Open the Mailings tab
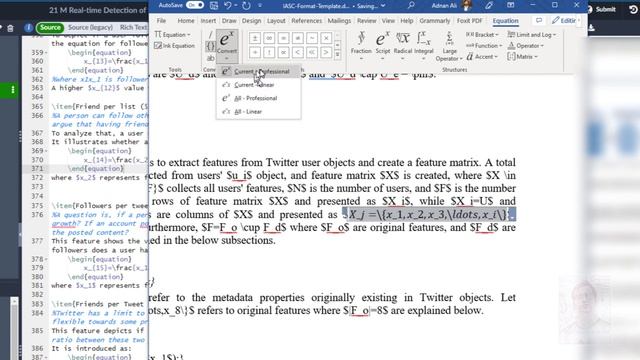 (x=339, y=20)
